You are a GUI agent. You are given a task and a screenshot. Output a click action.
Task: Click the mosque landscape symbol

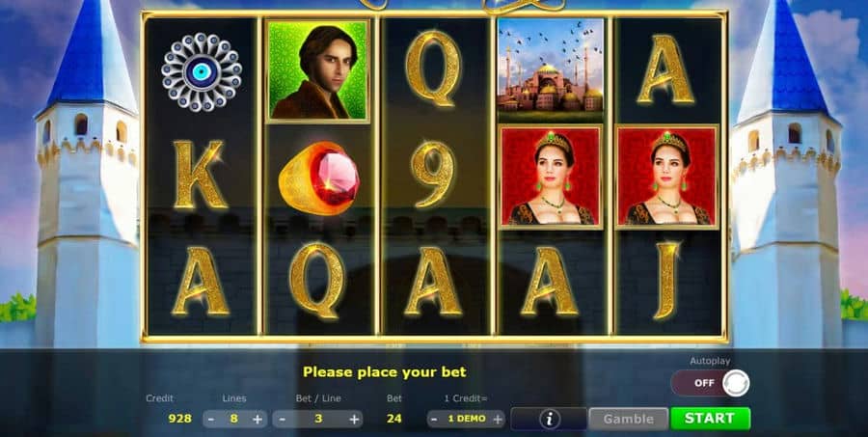click(551, 69)
